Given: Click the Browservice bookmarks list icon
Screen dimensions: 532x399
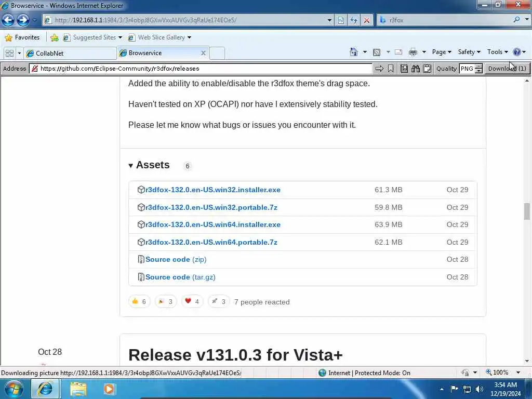Looking at the screenshot, I should pyautogui.click(x=404, y=69).
